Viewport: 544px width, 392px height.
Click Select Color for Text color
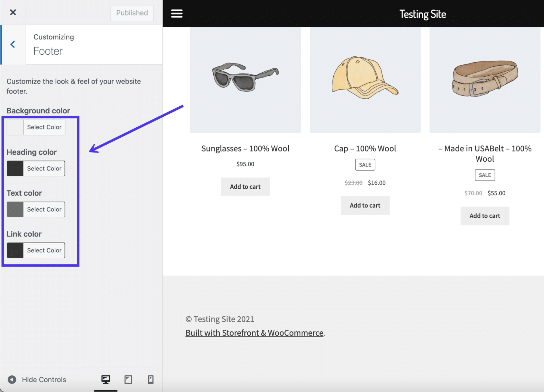point(44,209)
